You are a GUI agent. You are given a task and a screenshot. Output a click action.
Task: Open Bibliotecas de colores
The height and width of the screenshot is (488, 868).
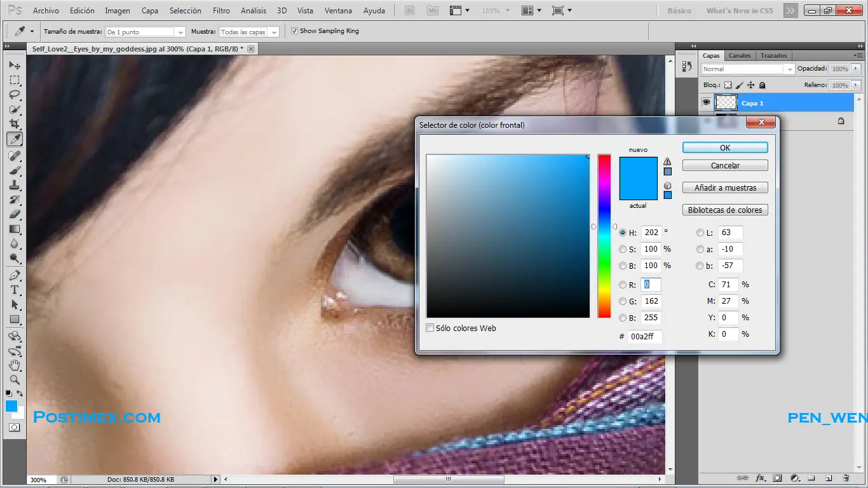coord(725,210)
